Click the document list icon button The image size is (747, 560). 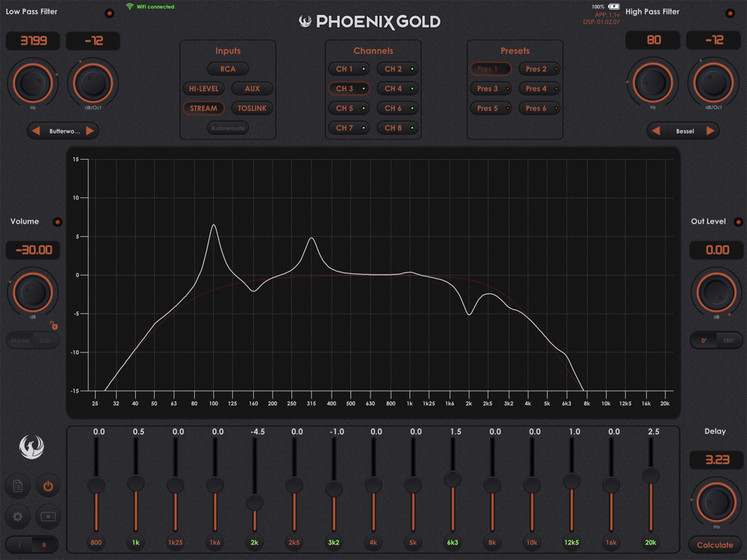(x=18, y=486)
